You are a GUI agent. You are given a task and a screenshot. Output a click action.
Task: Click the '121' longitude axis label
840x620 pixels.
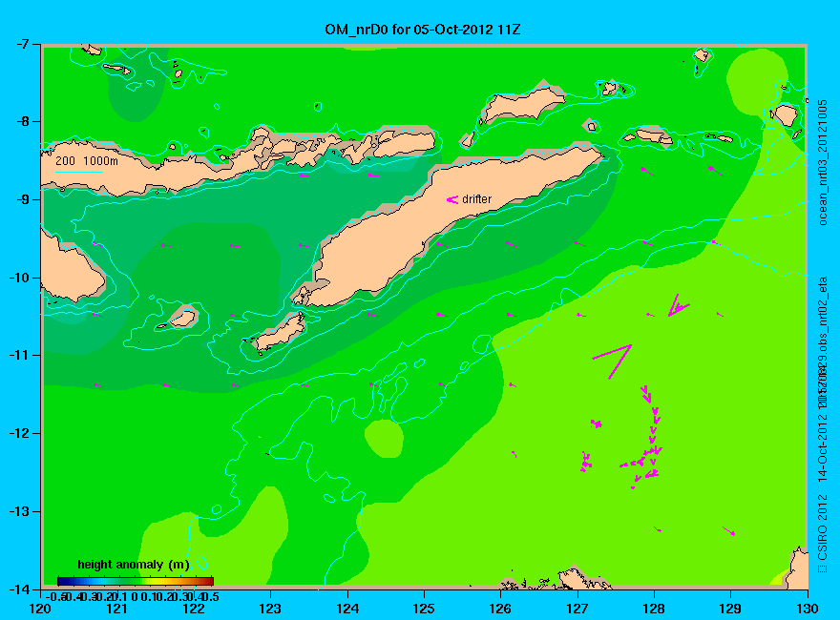point(116,609)
